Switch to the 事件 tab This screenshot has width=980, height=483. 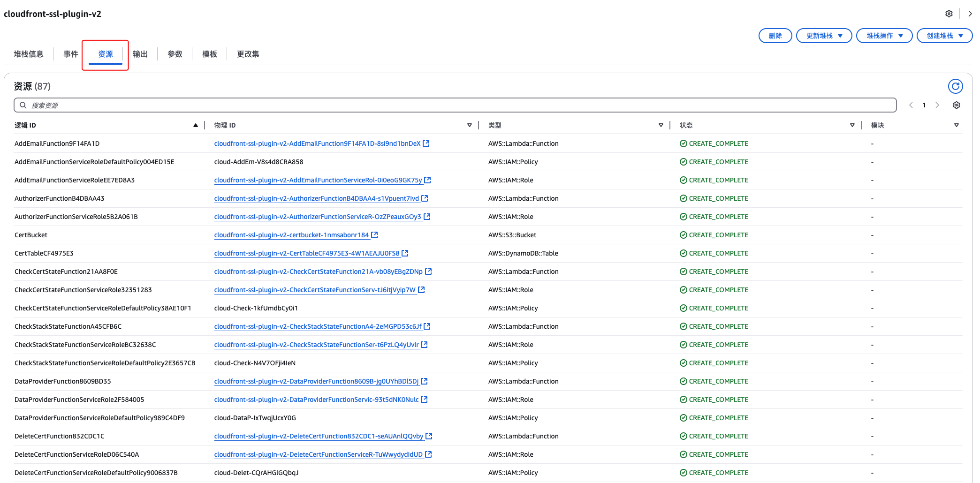point(71,53)
